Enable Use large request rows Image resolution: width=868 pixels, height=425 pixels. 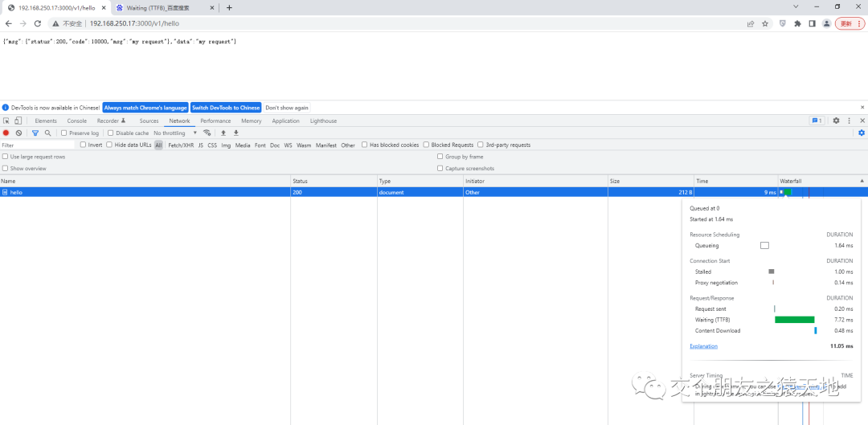tap(5, 157)
